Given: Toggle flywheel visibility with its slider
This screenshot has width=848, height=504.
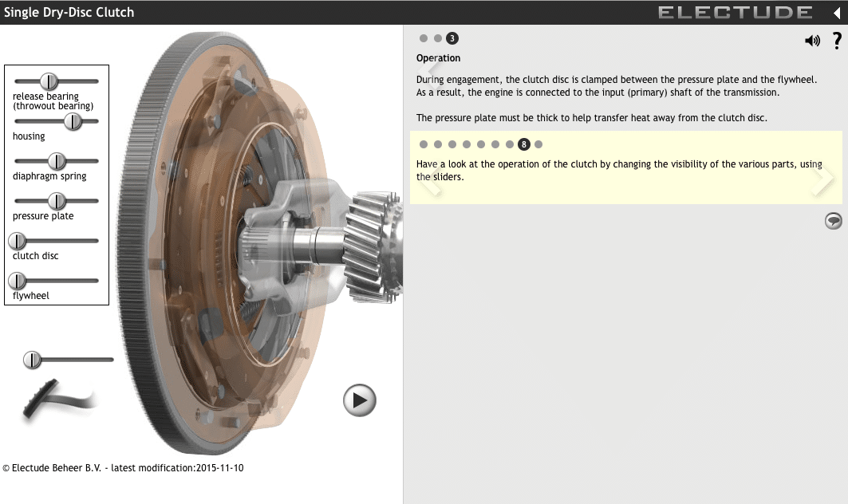Looking at the screenshot, I should (x=18, y=280).
